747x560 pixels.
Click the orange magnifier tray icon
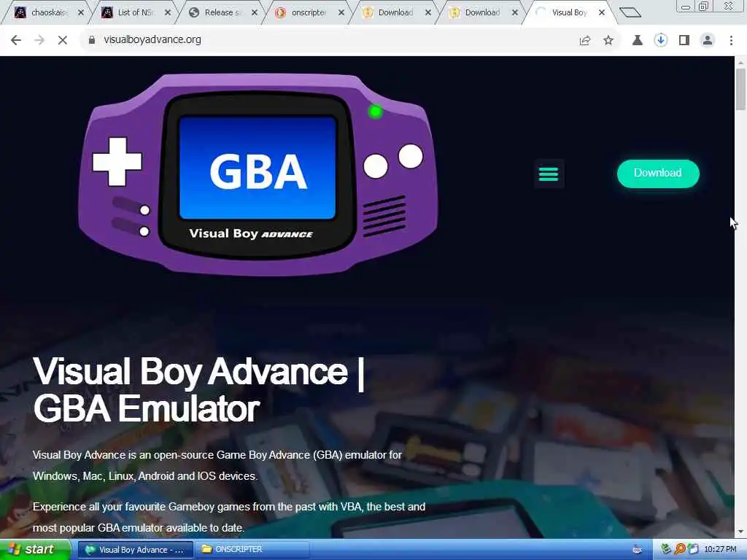coord(679,550)
